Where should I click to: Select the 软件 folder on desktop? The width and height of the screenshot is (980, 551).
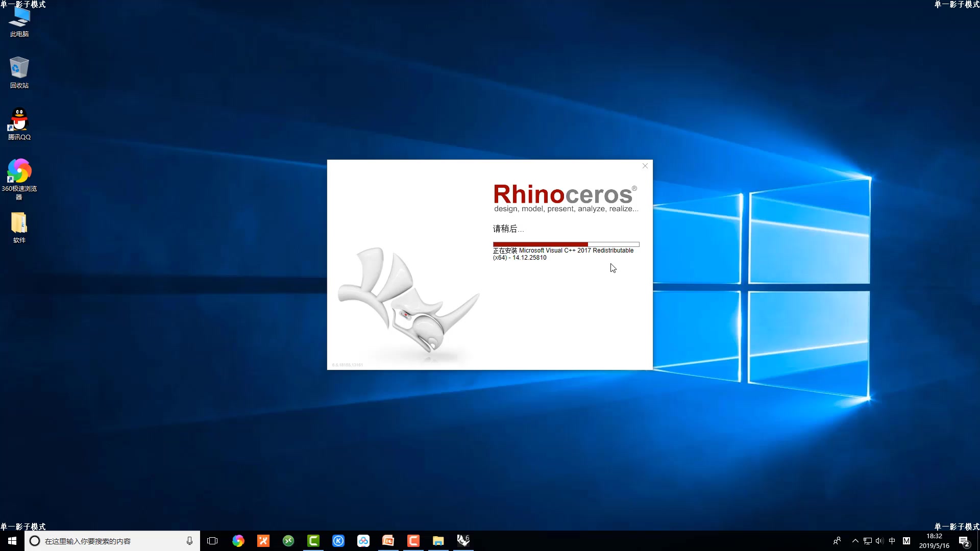point(19,228)
